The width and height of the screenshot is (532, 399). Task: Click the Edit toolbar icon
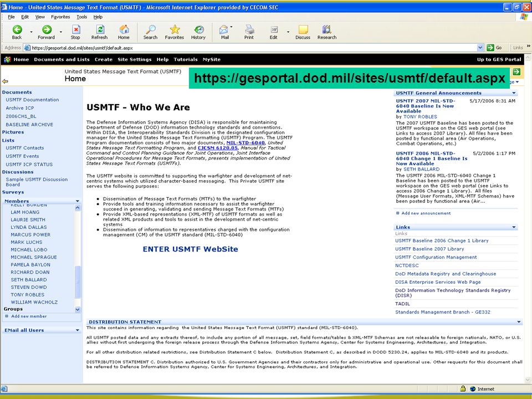click(274, 29)
